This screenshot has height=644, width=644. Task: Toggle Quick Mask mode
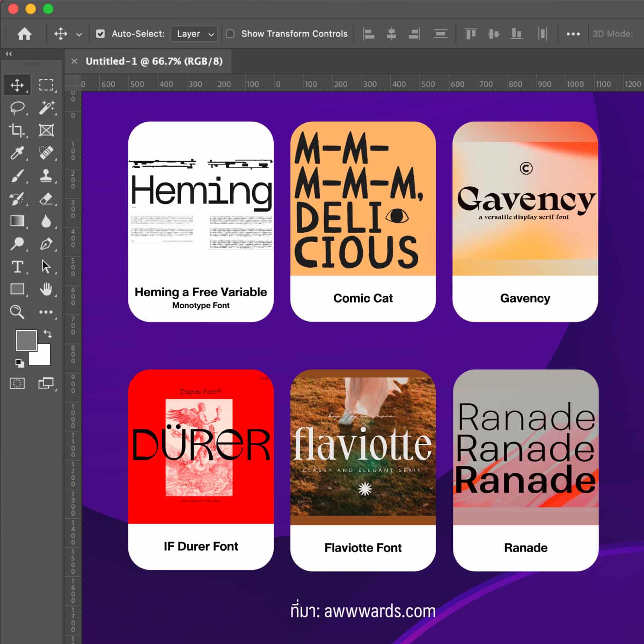point(17,383)
